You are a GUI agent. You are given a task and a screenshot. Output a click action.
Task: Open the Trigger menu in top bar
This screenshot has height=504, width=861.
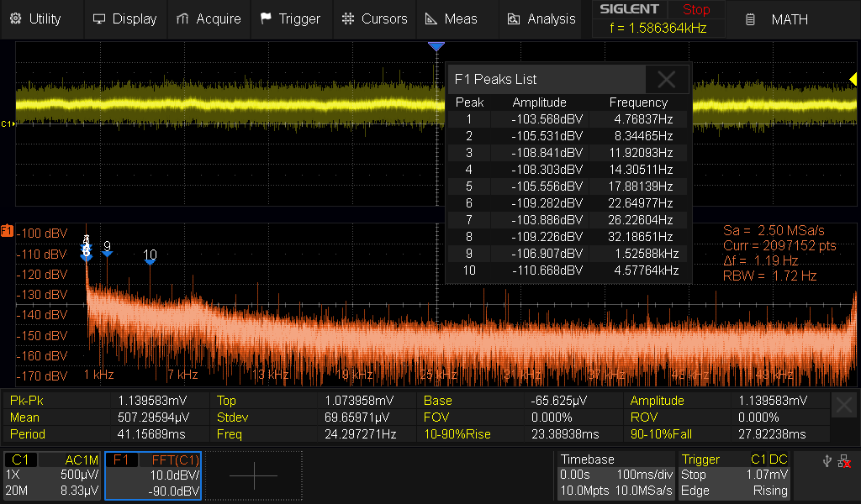[290, 18]
